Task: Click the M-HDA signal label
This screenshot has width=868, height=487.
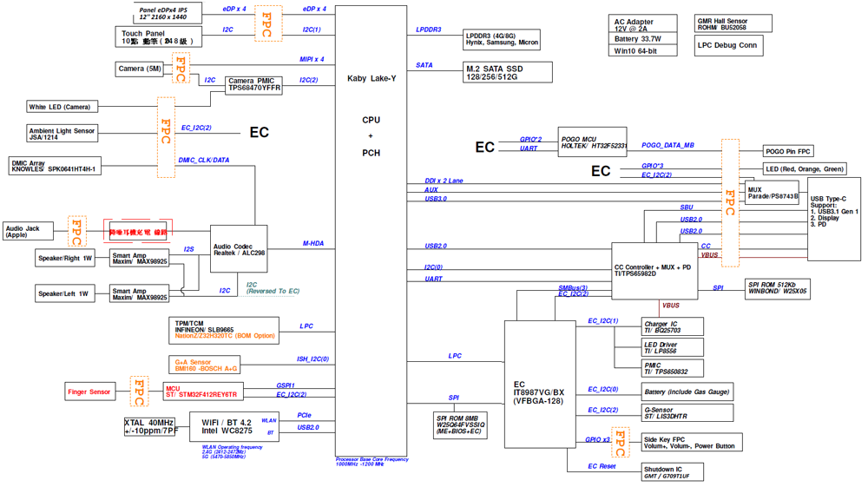Action: point(313,243)
